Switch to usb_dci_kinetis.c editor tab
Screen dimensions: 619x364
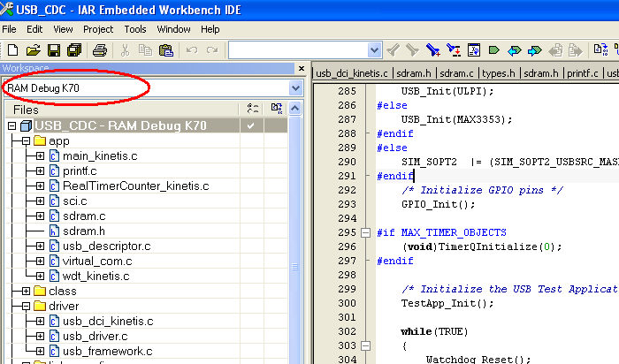[x=352, y=73]
